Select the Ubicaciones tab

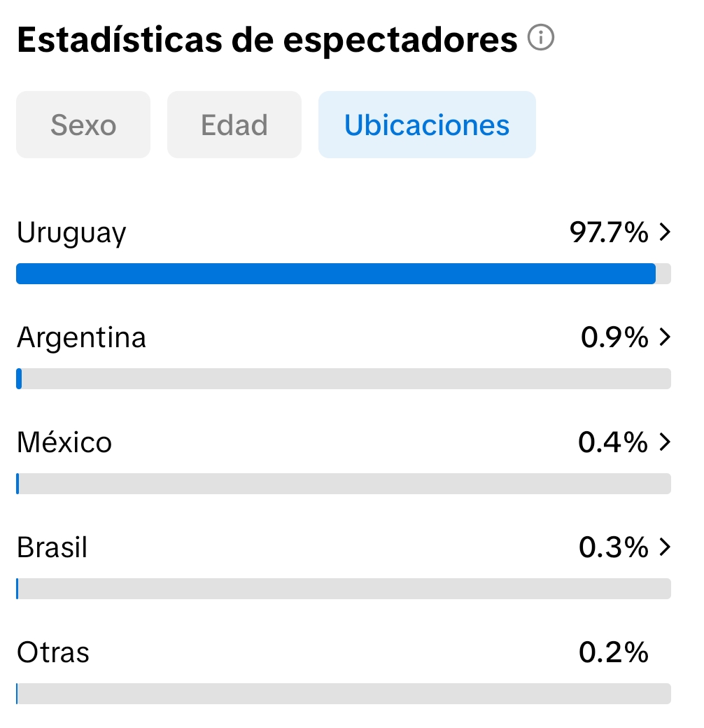click(x=427, y=125)
